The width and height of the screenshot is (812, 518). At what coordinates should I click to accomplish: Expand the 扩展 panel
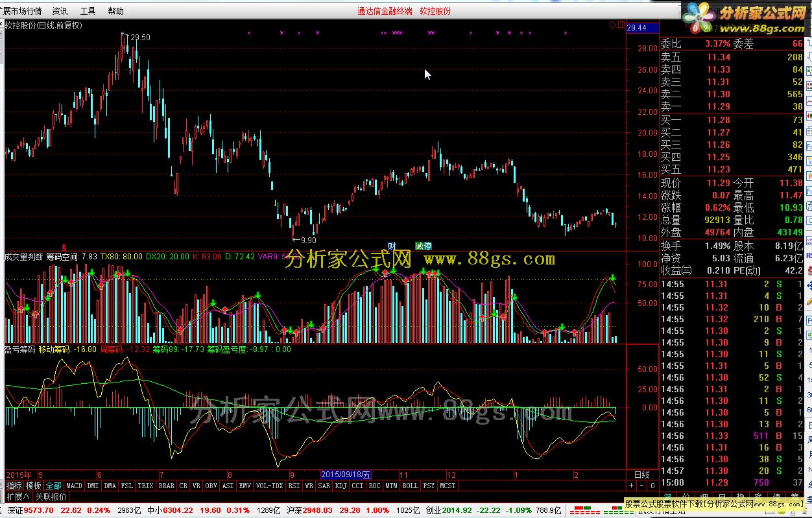[18, 497]
